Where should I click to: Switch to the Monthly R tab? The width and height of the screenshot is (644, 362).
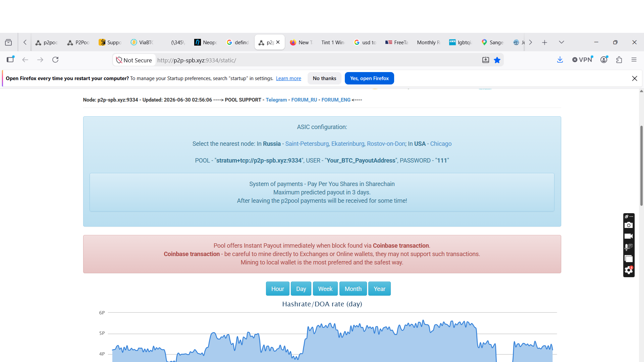[x=428, y=42]
